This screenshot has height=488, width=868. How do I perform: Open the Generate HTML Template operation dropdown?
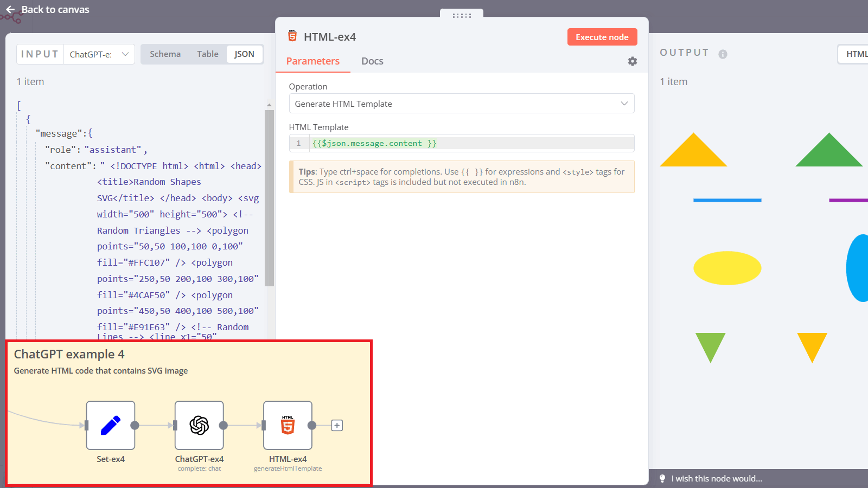[x=461, y=104]
